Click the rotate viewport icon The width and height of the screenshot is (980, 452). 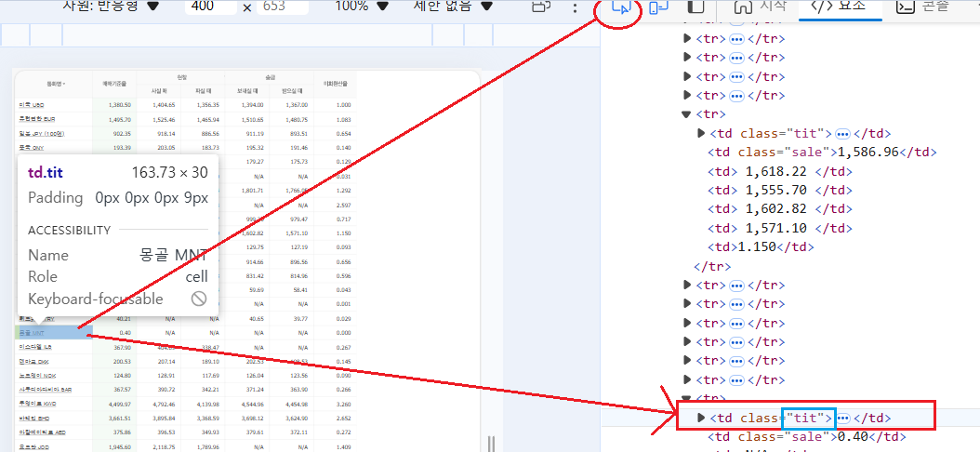click(x=540, y=7)
